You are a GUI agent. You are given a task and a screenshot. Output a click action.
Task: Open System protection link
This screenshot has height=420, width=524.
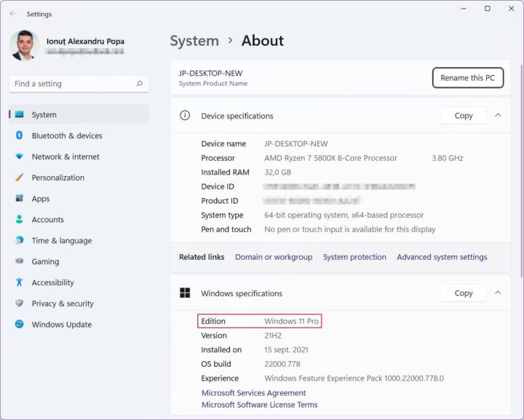pos(354,257)
